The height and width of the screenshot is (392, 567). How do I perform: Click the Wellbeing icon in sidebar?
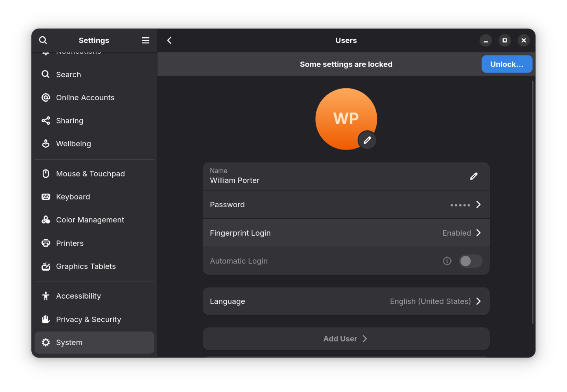pyautogui.click(x=46, y=144)
